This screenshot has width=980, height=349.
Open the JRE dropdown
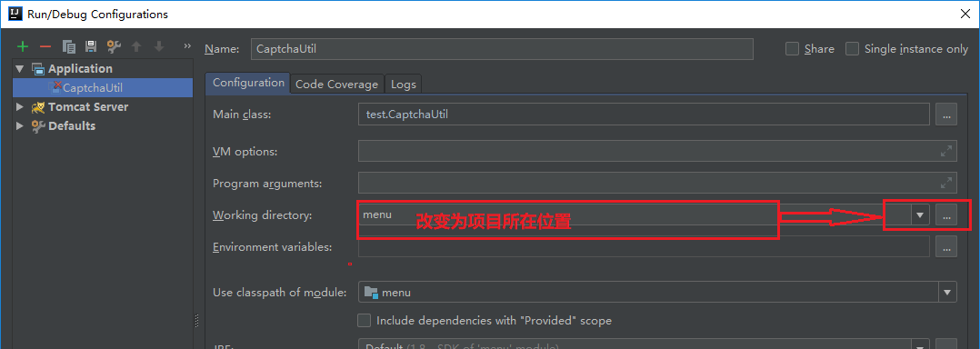[919, 345]
